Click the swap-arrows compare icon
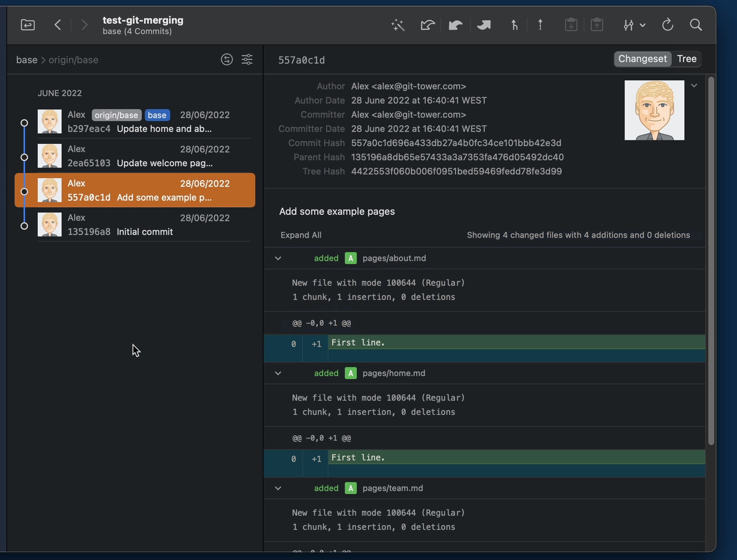The height and width of the screenshot is (560, 737). click(227, 60)
